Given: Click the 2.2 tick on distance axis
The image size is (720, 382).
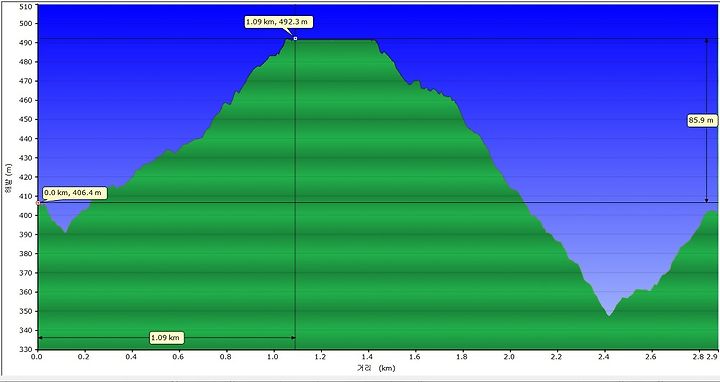Looking at the screenshot, I should 556,357.
